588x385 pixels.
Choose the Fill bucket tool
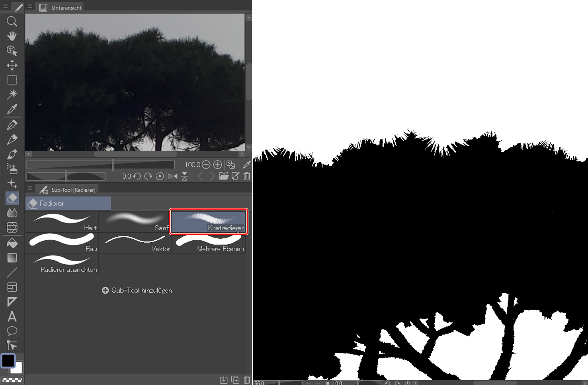[x=12, y=243]
